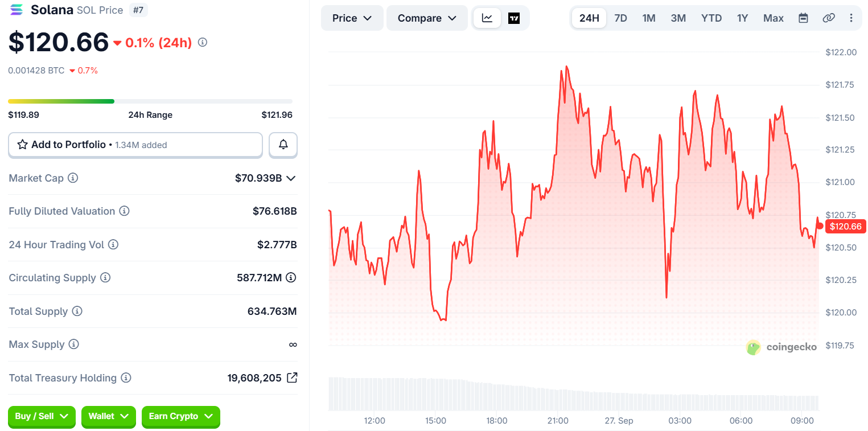
Task: Click the 24h Range progress bar
Action: (150, 101)
